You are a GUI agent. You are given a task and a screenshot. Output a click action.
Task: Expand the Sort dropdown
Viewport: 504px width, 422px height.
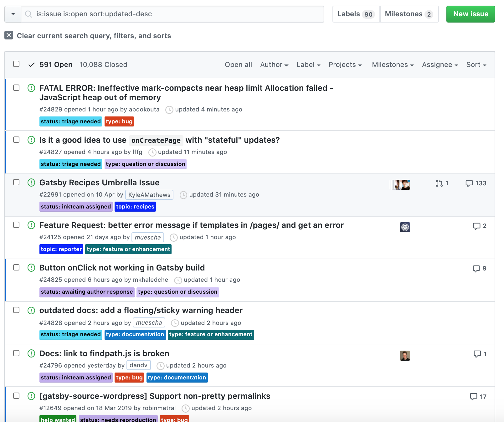click(476, 65)
